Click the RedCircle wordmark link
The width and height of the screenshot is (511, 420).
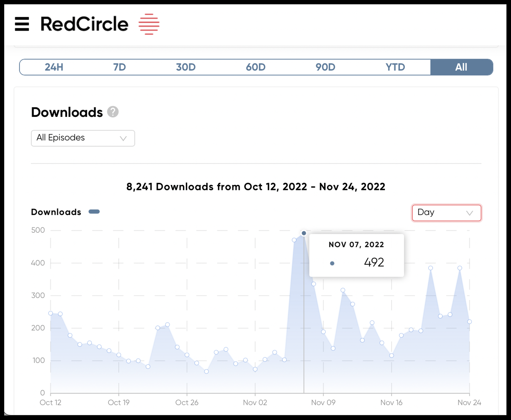(84, 24)
